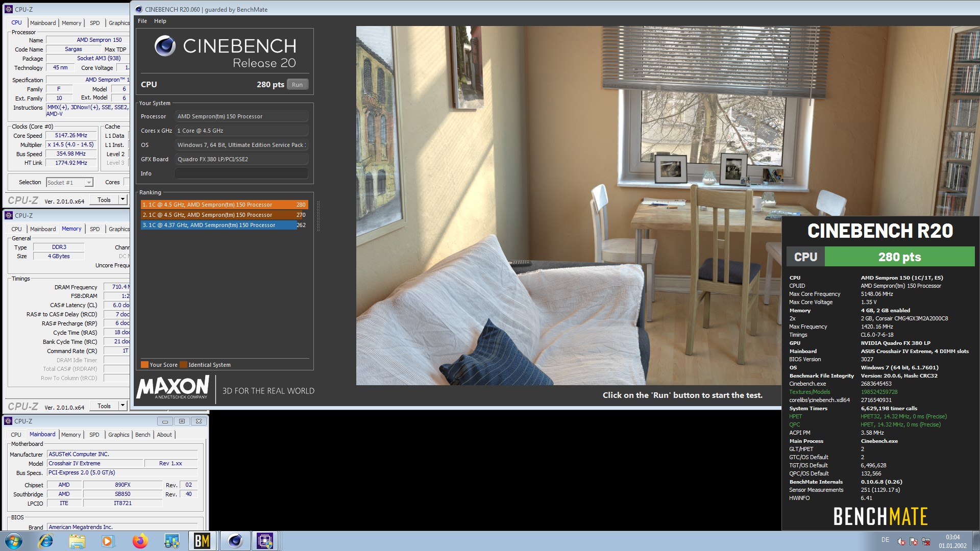Click the DE input language indicator
The width and height of the screenshot is (980, 551).
[x=885, y=540]
